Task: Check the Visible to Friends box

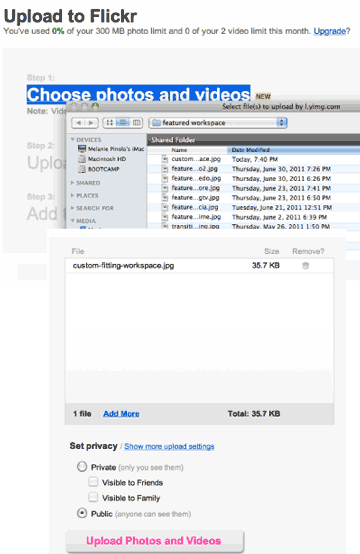Action: [93, 482]
